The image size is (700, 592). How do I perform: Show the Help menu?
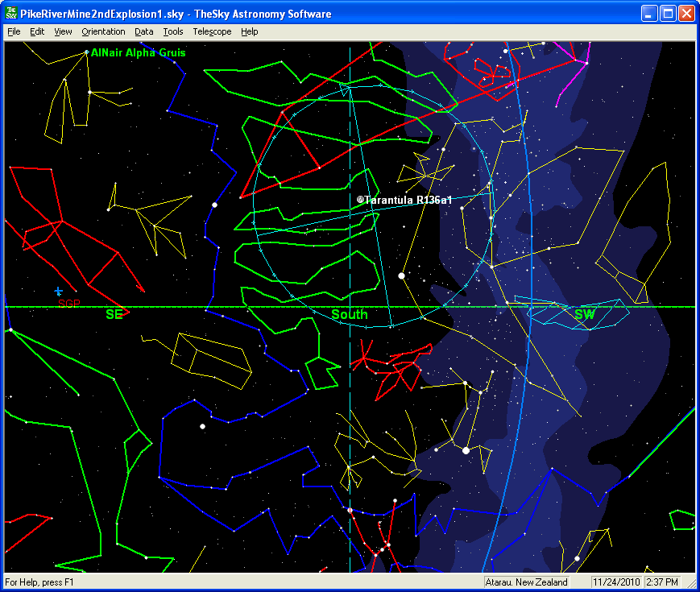250,31
